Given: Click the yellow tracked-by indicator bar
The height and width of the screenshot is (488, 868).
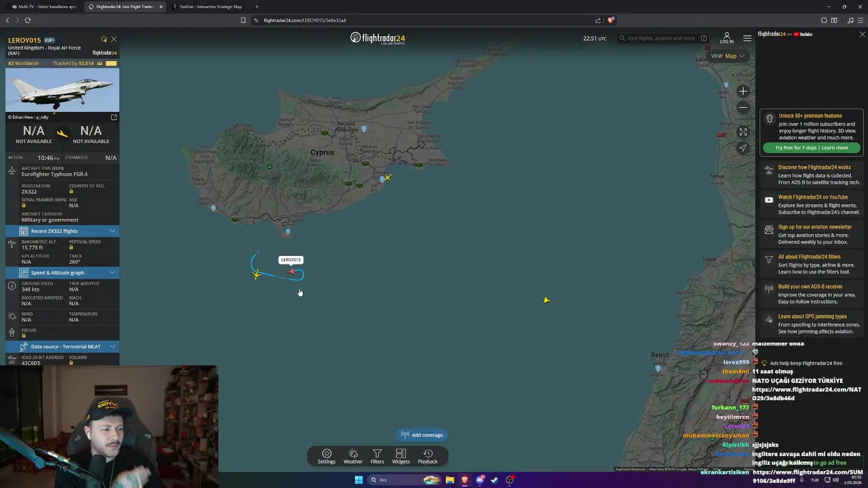Looking at the screenshot, I should [x=111, y=64].
